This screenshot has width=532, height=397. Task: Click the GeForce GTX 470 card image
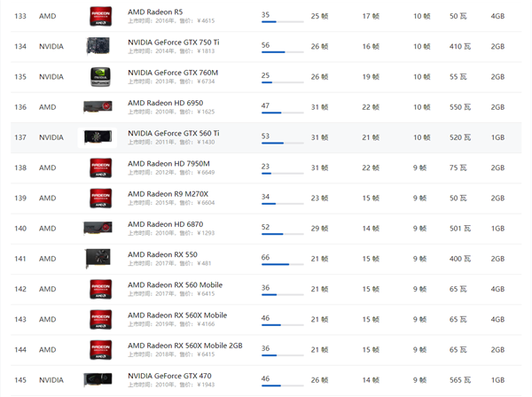click(98, 379)
